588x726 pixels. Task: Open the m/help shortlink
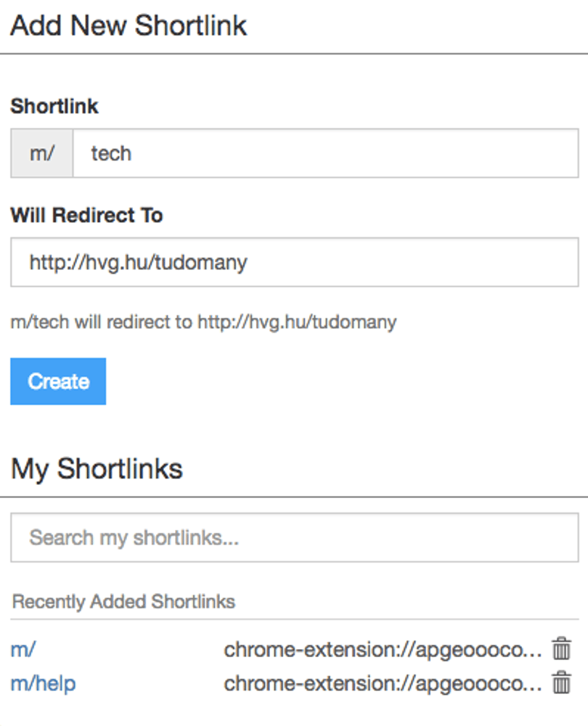point(43,683)
